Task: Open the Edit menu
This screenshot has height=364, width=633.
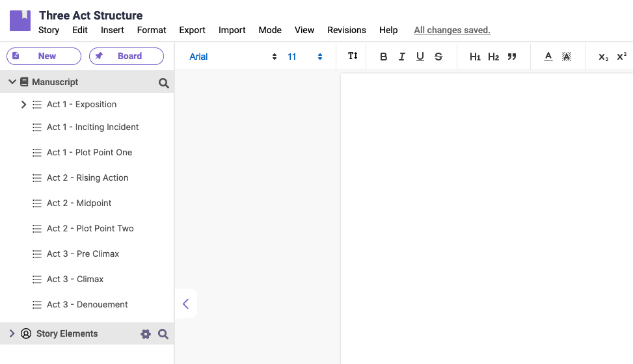Action: point(80,31)
